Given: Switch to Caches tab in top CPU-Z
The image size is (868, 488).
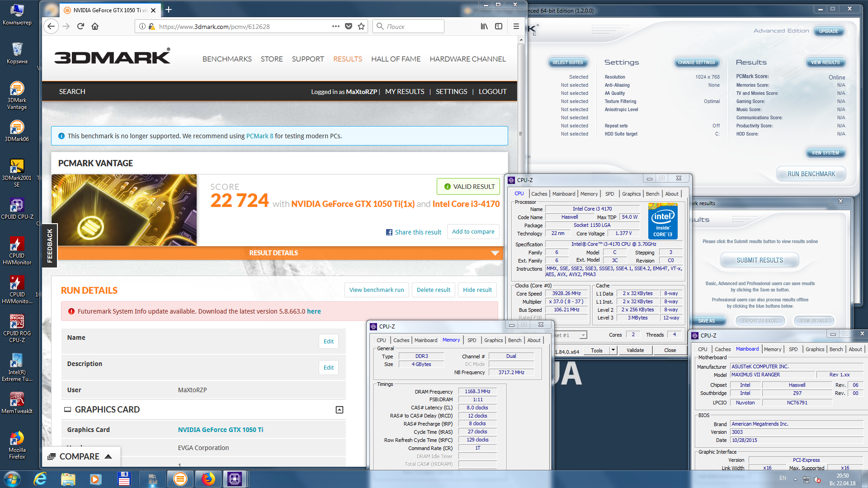Looking at the screenshot, I should (539, 194).
